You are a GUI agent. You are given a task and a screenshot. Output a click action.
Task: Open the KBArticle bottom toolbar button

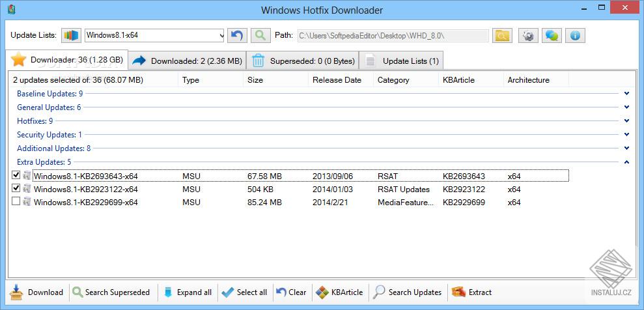pos(340,292)
